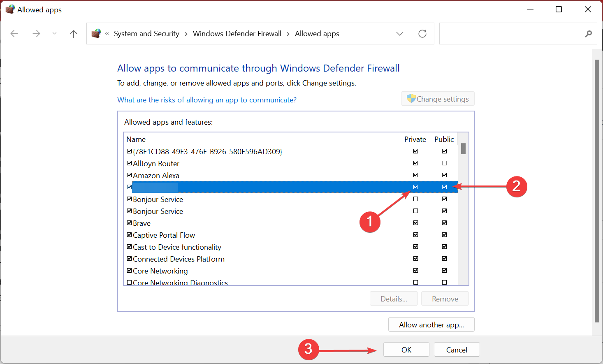This screenshot has height=364, width=603.
Task: Open System and Security breadcrumb
Action: click(146, 34)
